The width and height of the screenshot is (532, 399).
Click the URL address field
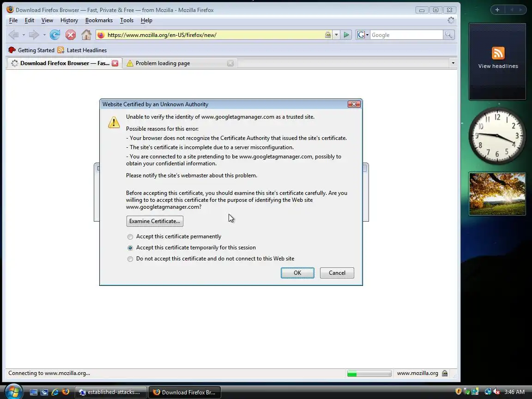214,35
